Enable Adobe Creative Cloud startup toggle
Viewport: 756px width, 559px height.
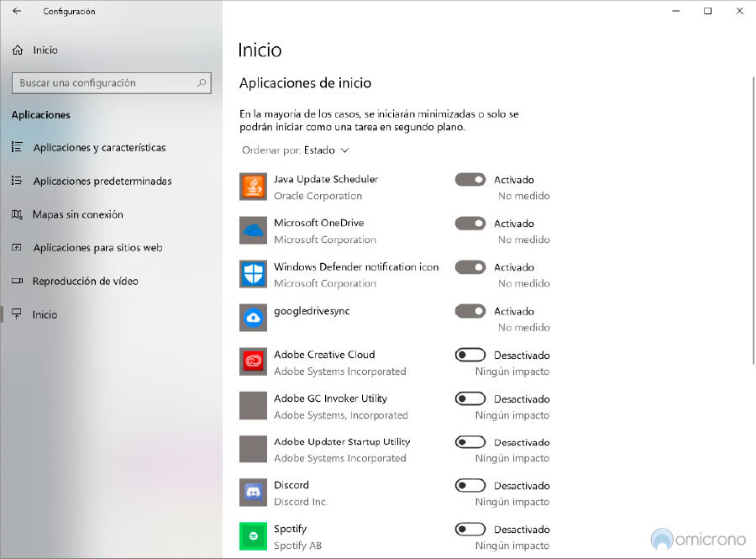pyautogui.click(x=470, y=355)
